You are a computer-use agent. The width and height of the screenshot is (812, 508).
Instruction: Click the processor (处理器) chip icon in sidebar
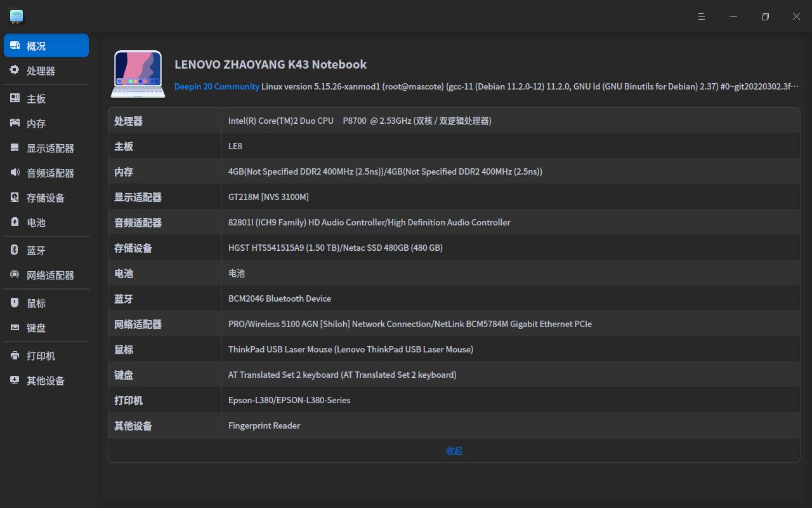pos(15,70)
